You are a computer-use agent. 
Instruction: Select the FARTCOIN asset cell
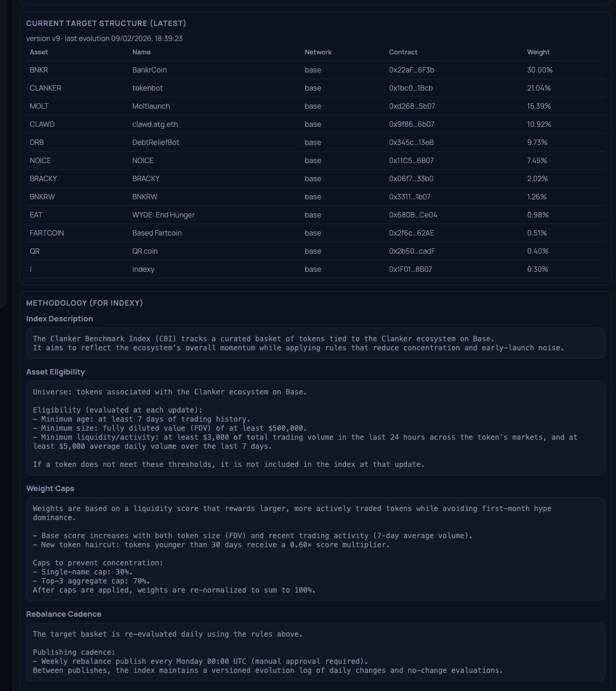click(47, 233)
